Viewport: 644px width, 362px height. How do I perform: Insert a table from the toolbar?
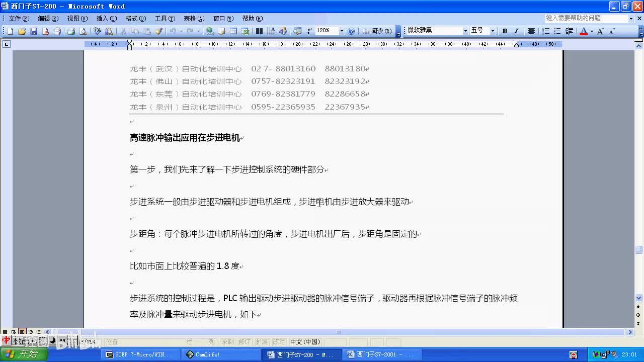click(x=233, y=31)
